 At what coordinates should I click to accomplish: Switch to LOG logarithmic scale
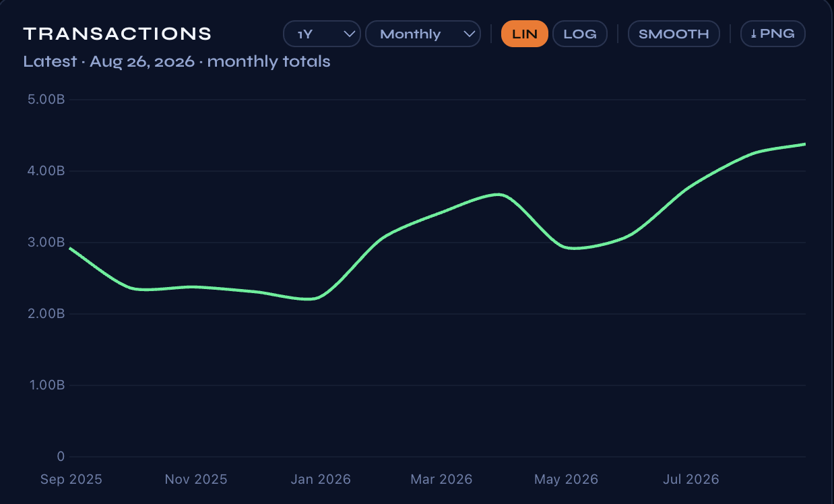[580, 34]
